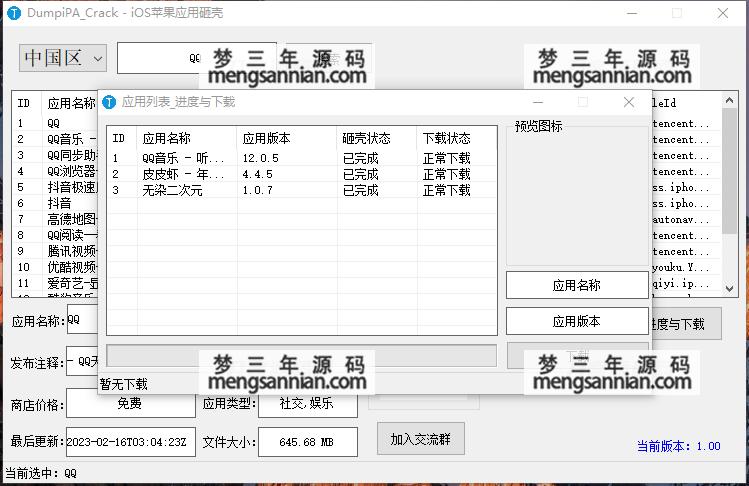Click the 商店价格 field showing 免费

131,403
